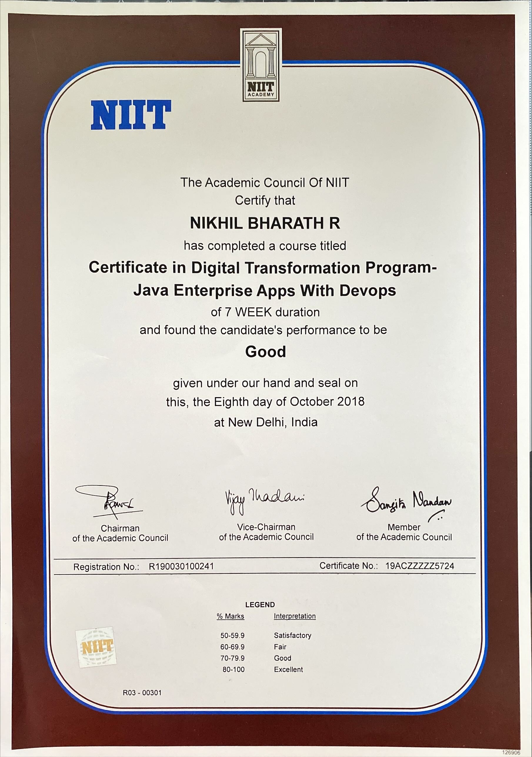Click the certificate number 19ACZZZZZ5724
532x757 pixels.
pyautogui.click(x=420, y=566)
